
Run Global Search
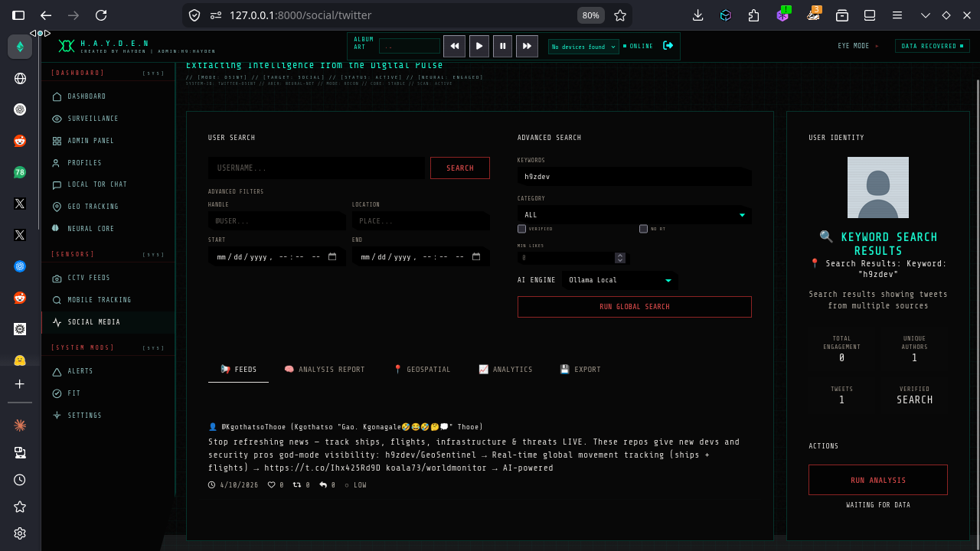(x=634, y=307)
